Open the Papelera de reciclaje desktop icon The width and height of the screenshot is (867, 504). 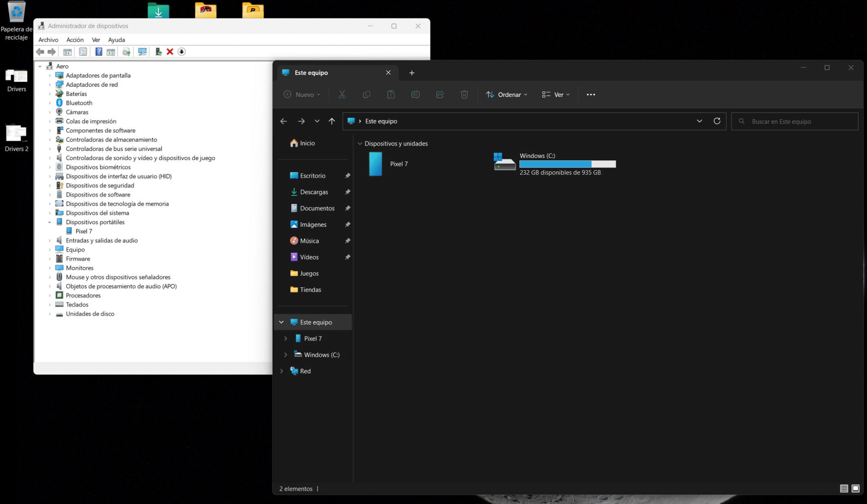17,21
